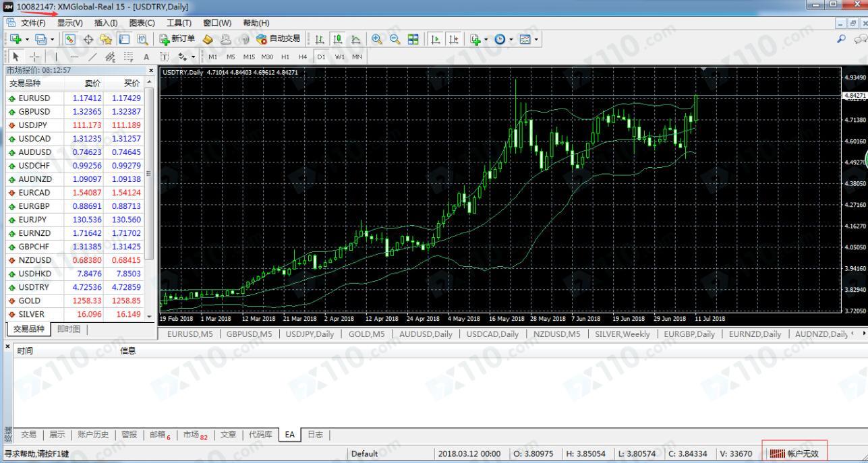Toggle the Terminal panel icon
Image resolution: width=868 pixels, height=463 pixels.
click(125, 39)
